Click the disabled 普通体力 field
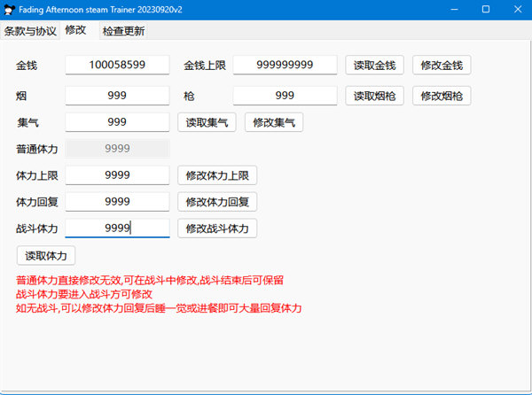 [117, 149]
